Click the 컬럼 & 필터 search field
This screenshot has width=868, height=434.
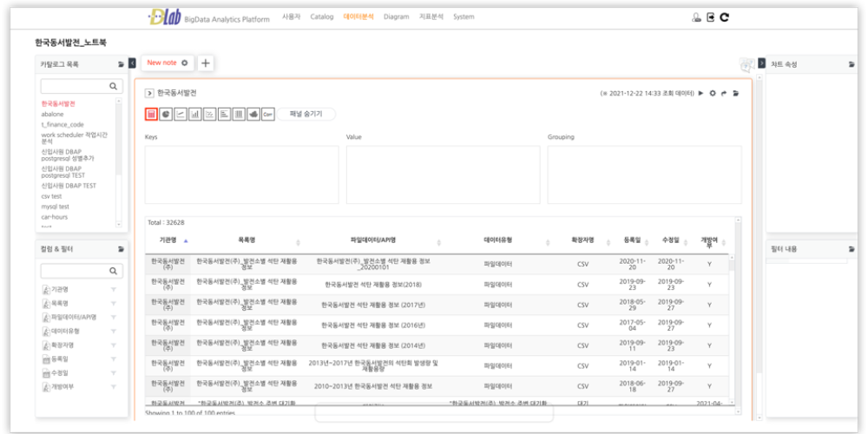[x=82, y=271]
